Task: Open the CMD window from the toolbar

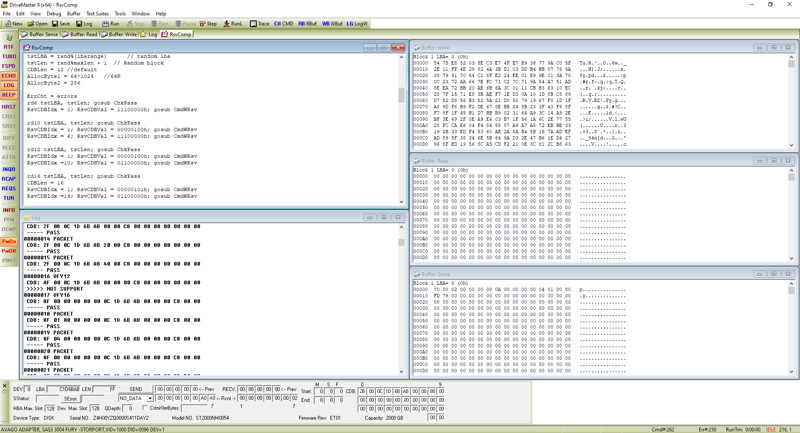Action: (284, 23)
